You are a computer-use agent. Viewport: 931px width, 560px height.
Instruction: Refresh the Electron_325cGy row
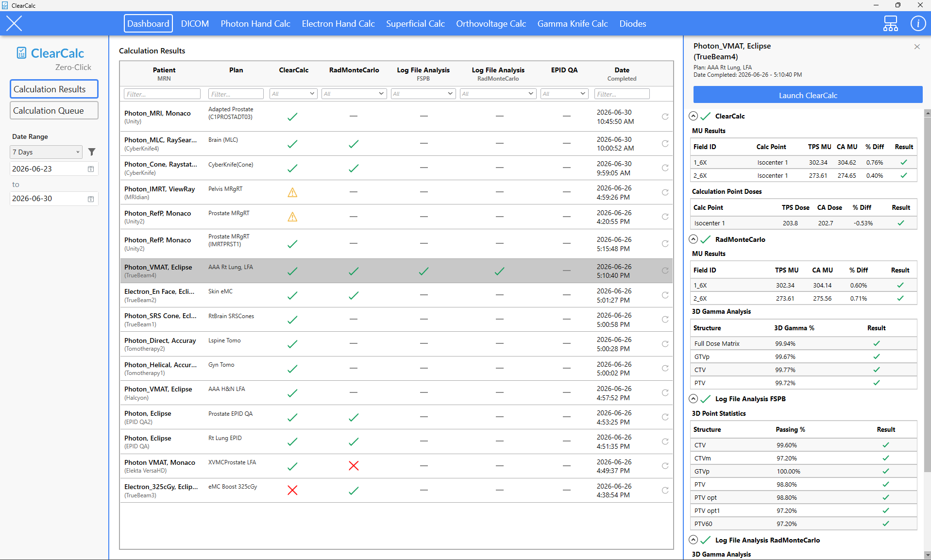665,490
